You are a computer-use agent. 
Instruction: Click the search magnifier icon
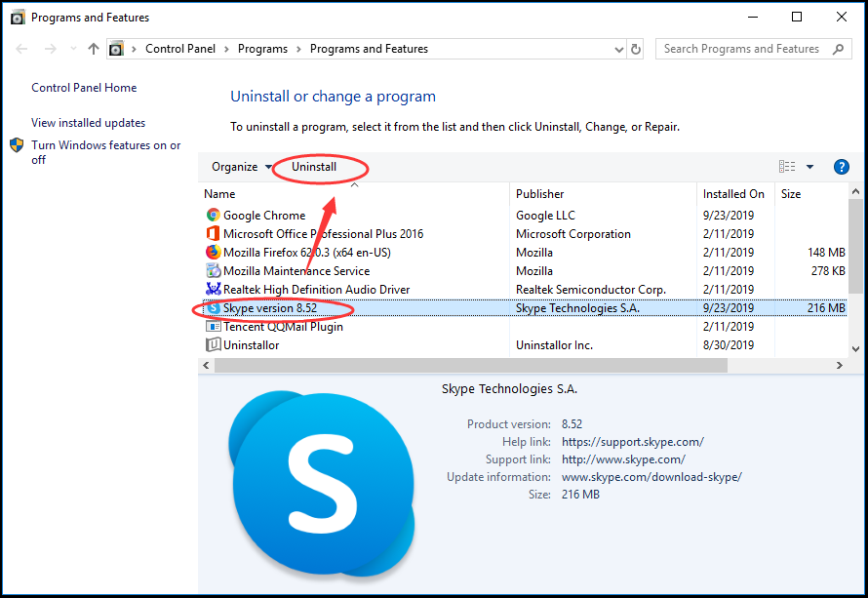(x=838, y=49)
